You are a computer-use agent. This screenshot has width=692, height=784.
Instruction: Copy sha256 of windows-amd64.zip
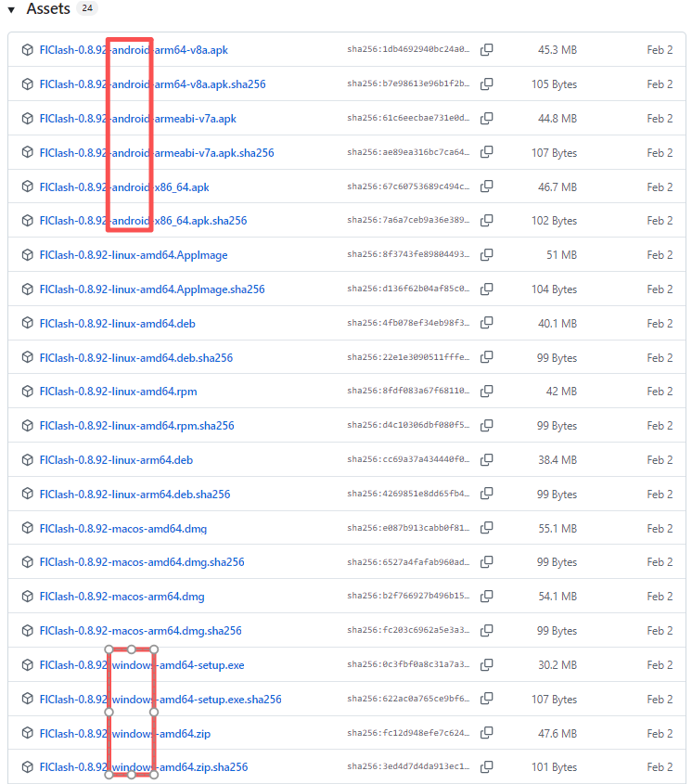pyautogui.click(x=486, y=733)
